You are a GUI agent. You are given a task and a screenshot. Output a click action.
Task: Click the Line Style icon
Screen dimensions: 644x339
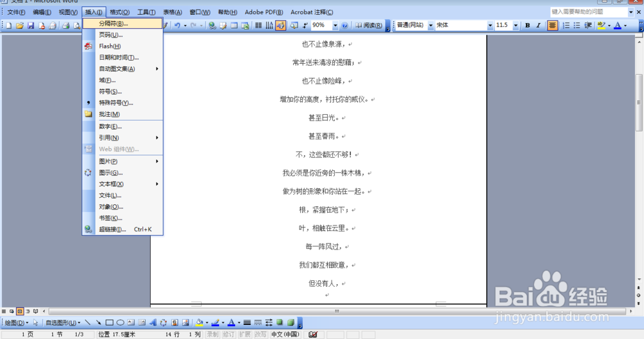(x=247, y=322)
